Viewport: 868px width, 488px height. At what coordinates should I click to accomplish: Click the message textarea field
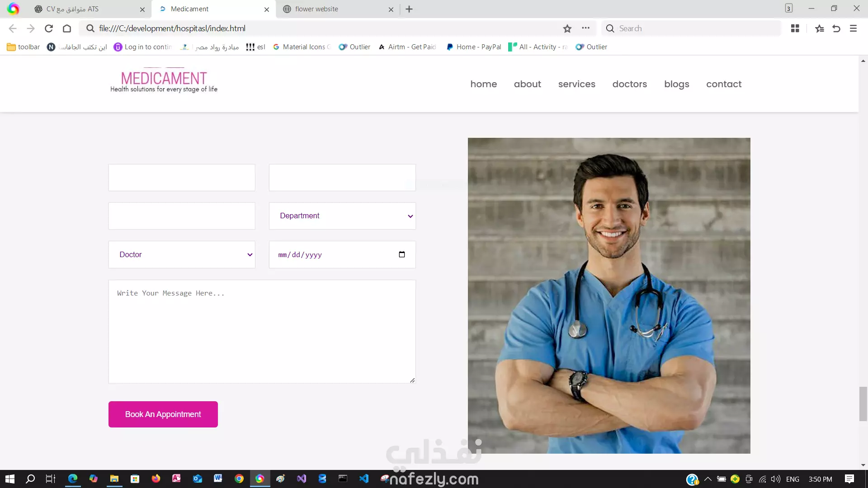coord(262,332)
